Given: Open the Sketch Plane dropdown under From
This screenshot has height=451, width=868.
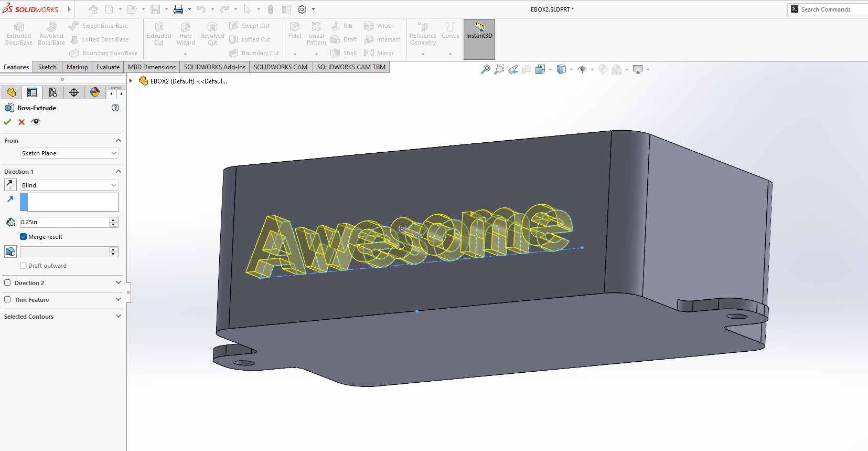Looking at the screenshot, I should click(69, 153).
